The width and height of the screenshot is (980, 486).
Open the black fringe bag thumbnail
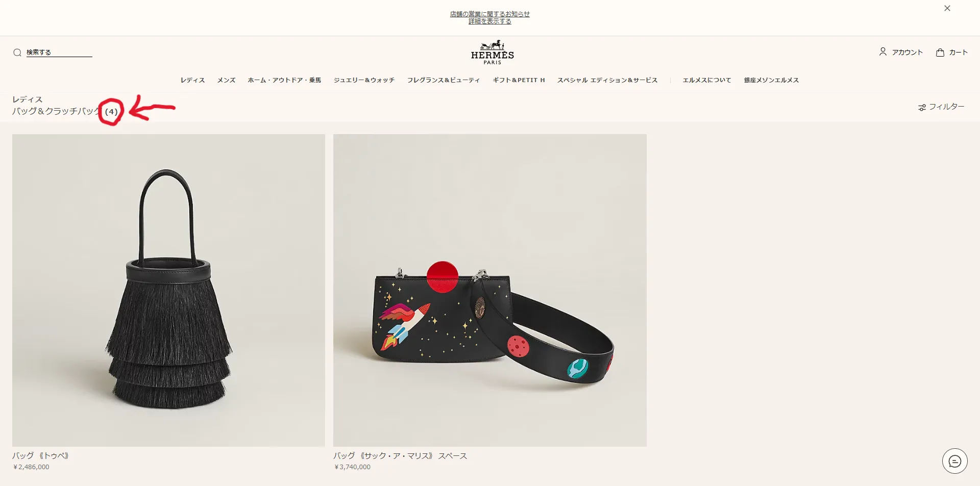click(168, 290)
